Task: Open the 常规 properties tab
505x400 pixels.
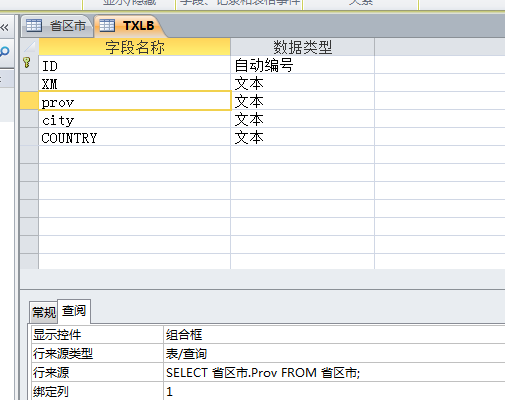Action: (x=44, y=312)
